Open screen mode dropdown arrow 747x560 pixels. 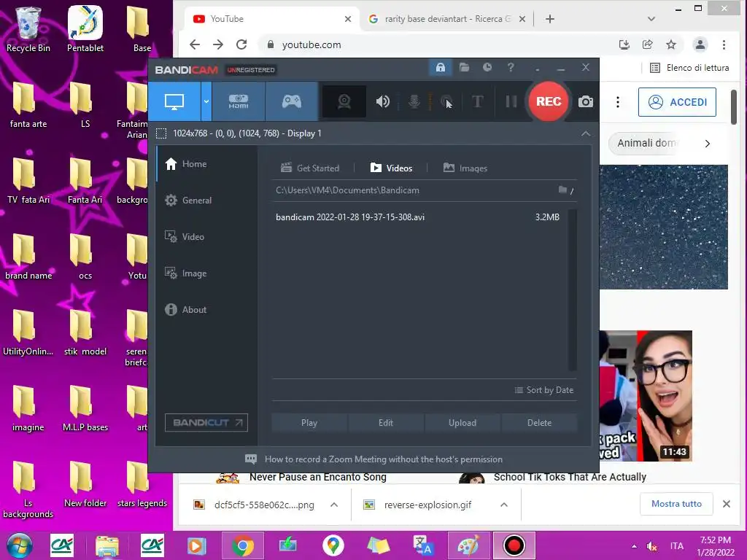click(206, 101)
